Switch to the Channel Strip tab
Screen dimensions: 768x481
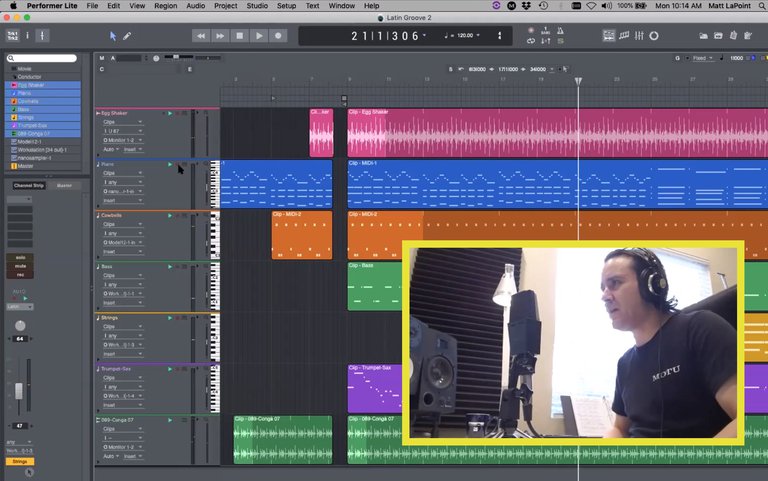(29, 186)
